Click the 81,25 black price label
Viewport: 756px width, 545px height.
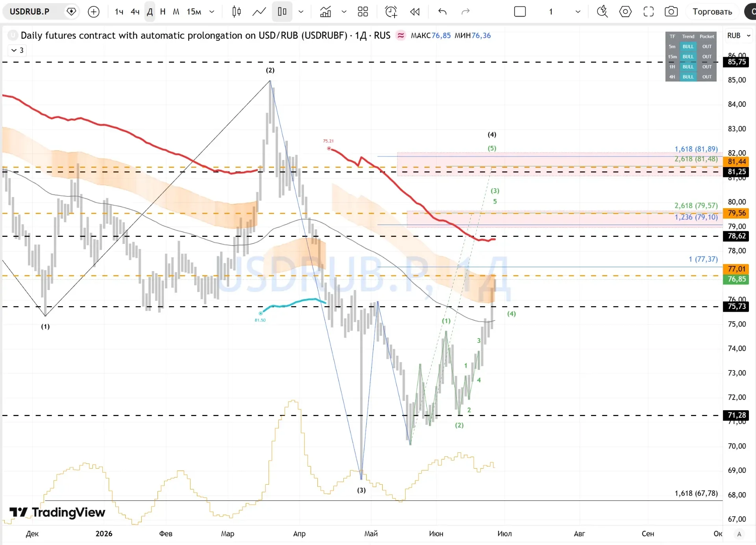737,172
